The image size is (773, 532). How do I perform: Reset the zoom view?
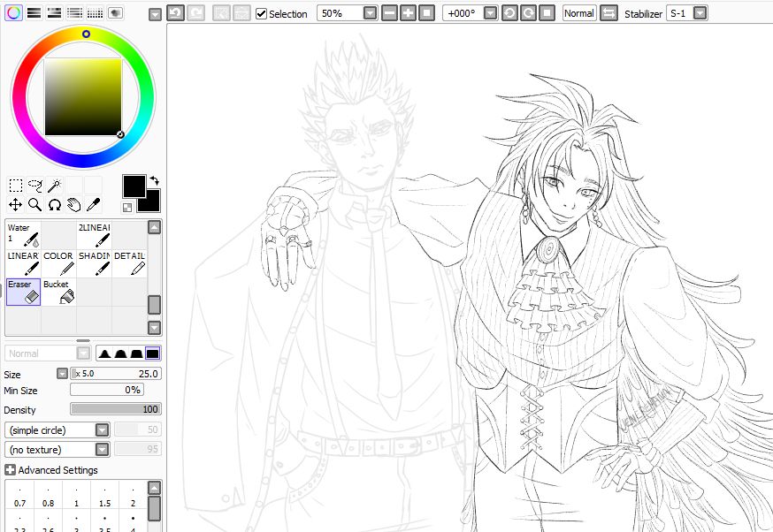click(x=427, y=13)
